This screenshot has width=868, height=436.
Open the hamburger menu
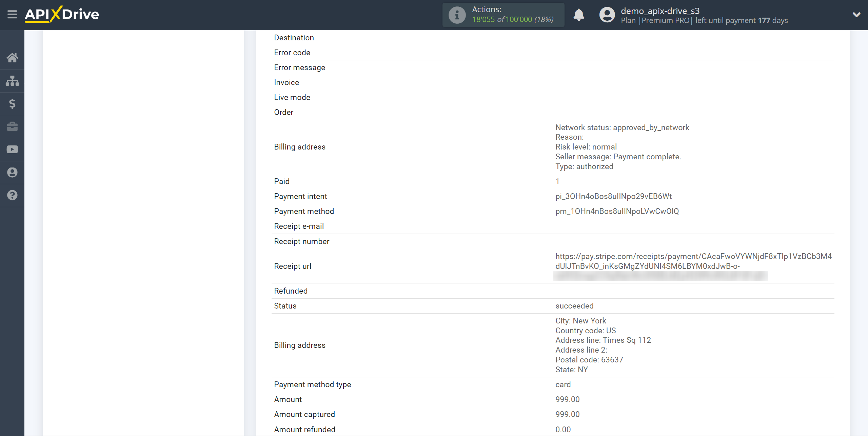12,15
